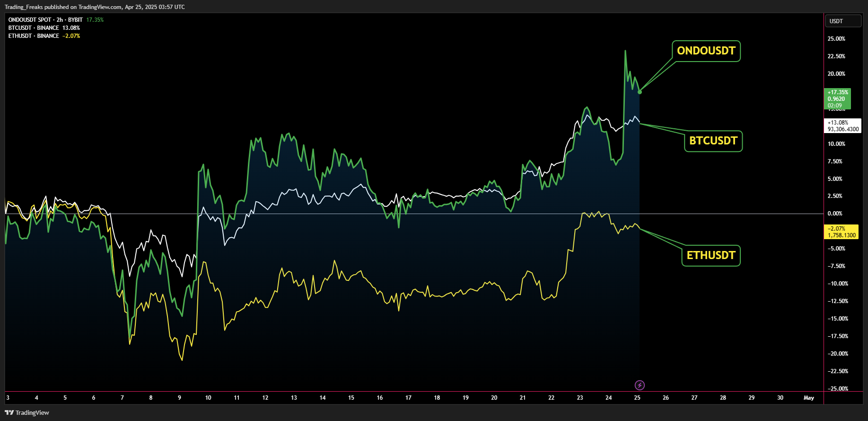Screen dimensions: 868x421
Task: Click the green dot ending the ONDO line
Action: [x=640, y=92]
